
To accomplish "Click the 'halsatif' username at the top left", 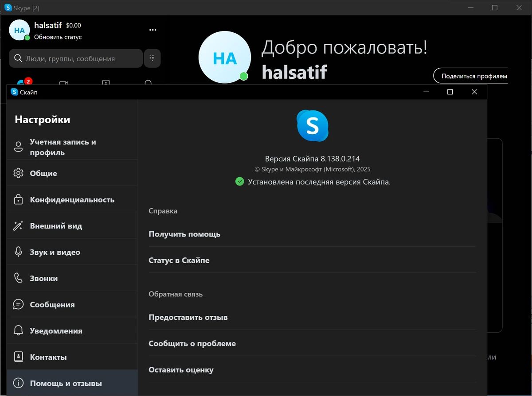I will 48,25.
